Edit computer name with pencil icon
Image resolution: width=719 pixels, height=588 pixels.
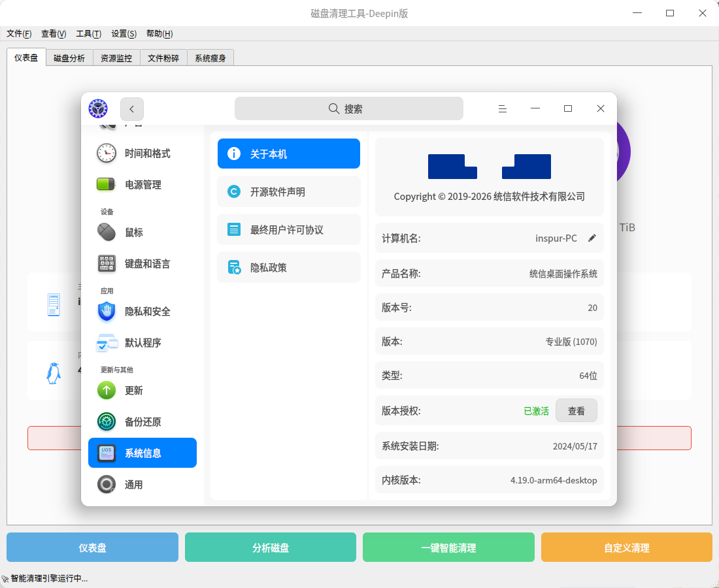[x=592, y=238]
